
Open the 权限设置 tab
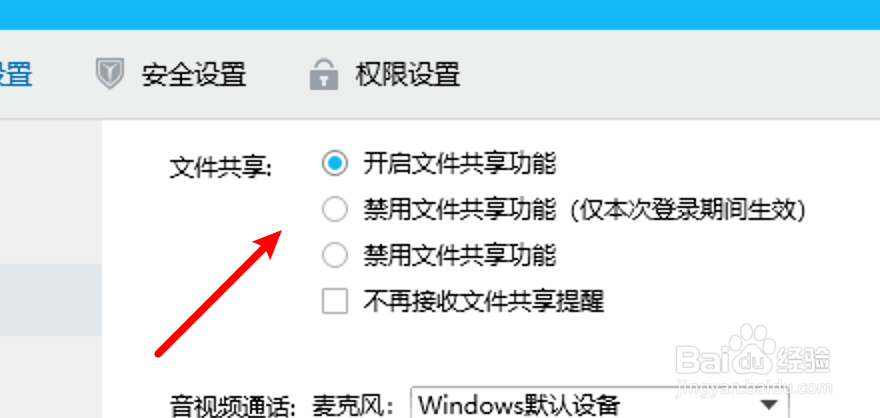click(x=385, y=74)
